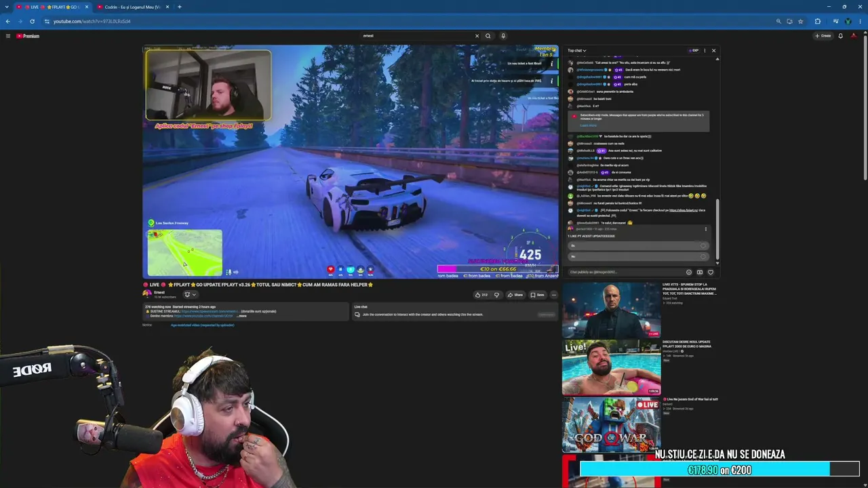This screenshot has height=488, width=868.
Task: Open "Live Ne jucam God of War" video title
Action: [x=690, y=399]
